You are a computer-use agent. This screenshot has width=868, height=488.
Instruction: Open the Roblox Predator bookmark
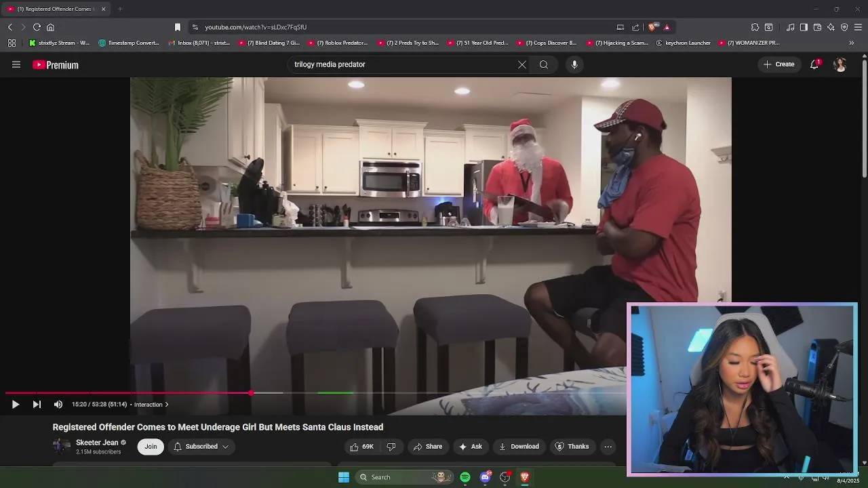(x=338, y=43)
